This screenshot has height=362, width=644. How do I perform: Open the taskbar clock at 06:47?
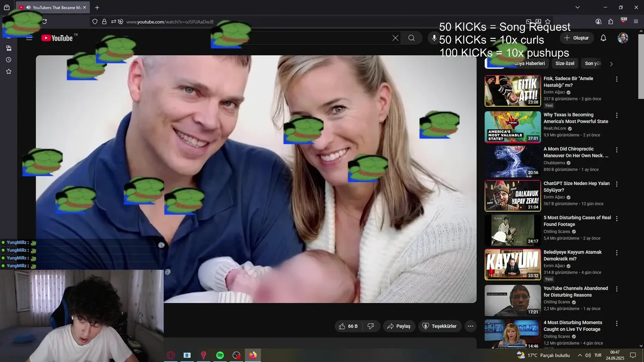pos(615,355)
